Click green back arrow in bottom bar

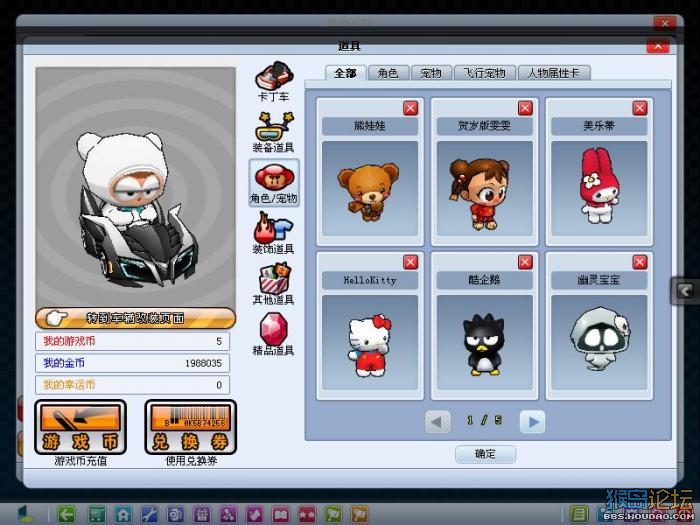click(66, 515)
